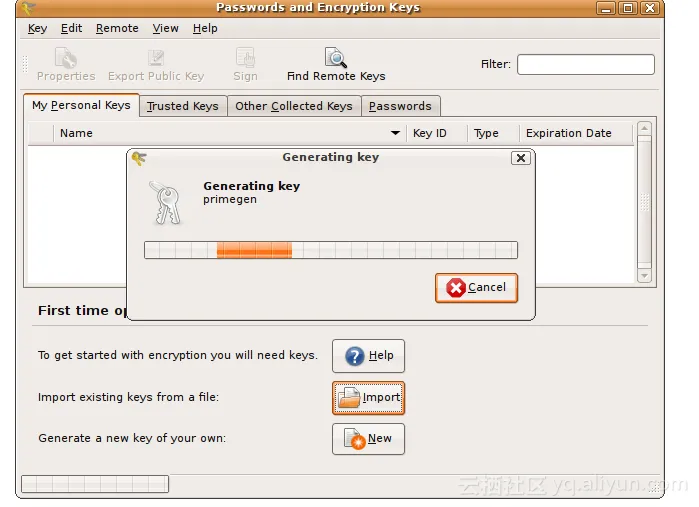Cancel the key generation
699x507 pixels.
pyautogui.click(x=476, y=288)
